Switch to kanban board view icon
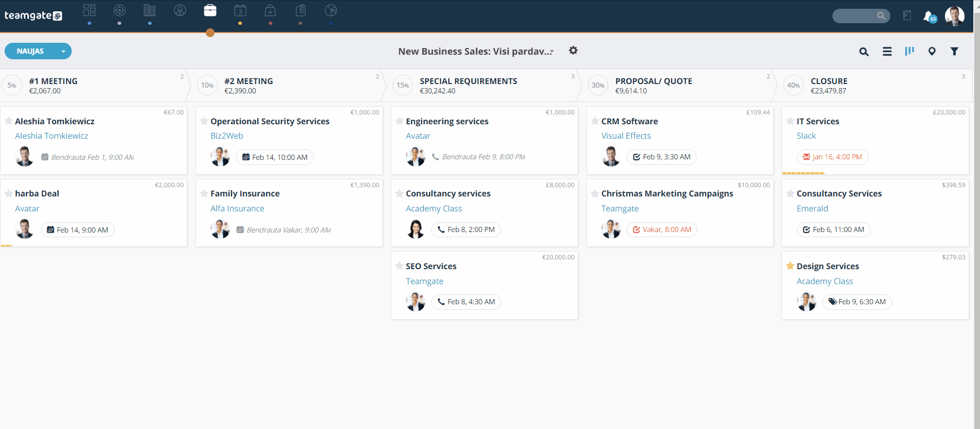The width and height of the screenshot is (980, 429). (x=909, y=51)
